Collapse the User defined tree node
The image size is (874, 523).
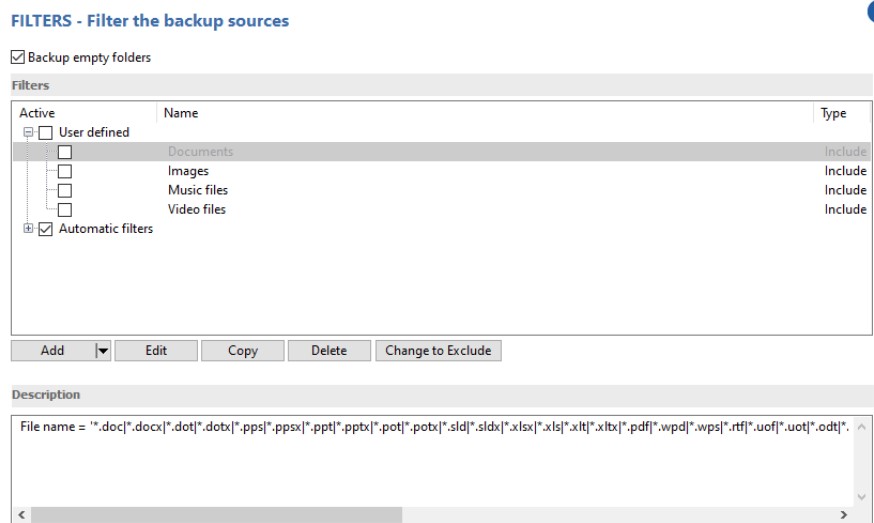click(28, 133)
